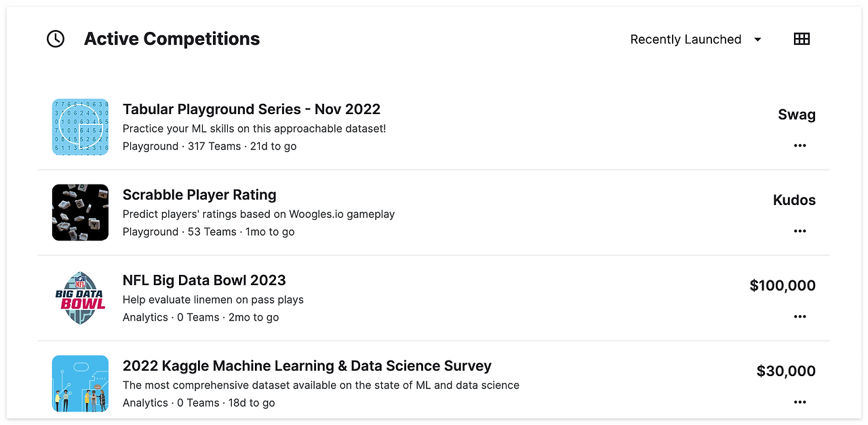Switch to grid view layout icon
This screenshot has height=425, width=868.
click(802, 39)
